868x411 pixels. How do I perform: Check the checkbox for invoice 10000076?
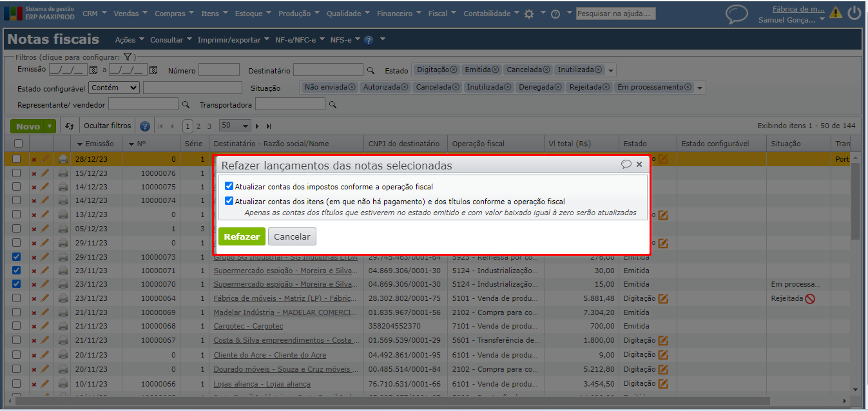pos(17,173)
